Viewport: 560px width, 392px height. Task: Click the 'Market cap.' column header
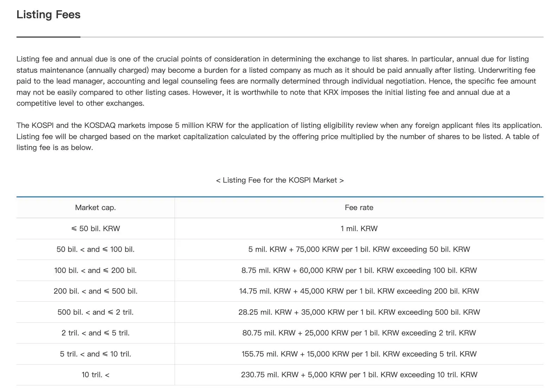coord(96,208)
